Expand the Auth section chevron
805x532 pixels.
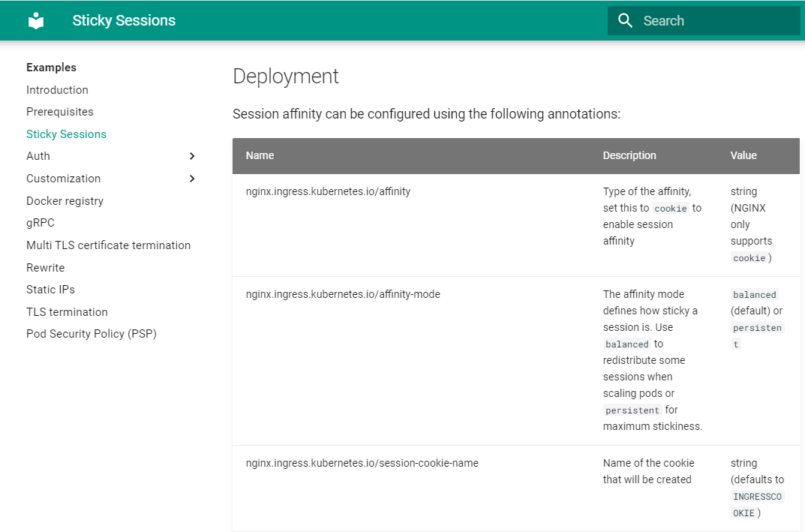(x=192, y=156)
